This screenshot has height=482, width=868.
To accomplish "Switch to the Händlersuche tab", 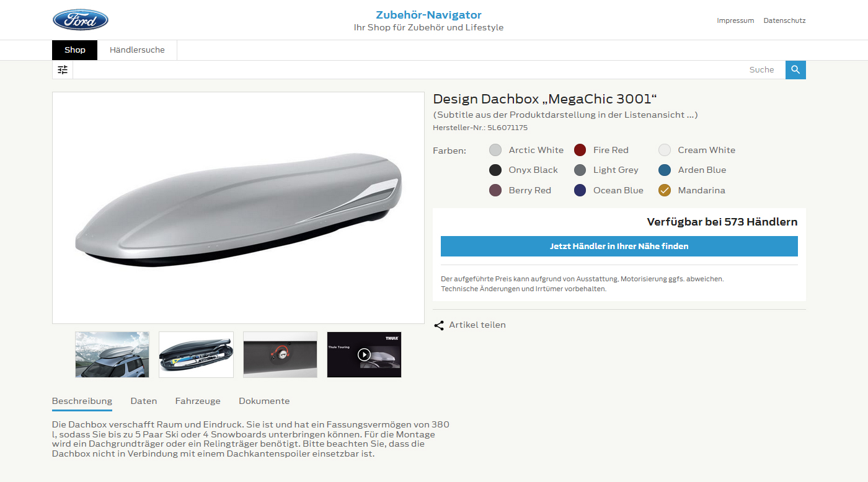I will coord(137,50).
